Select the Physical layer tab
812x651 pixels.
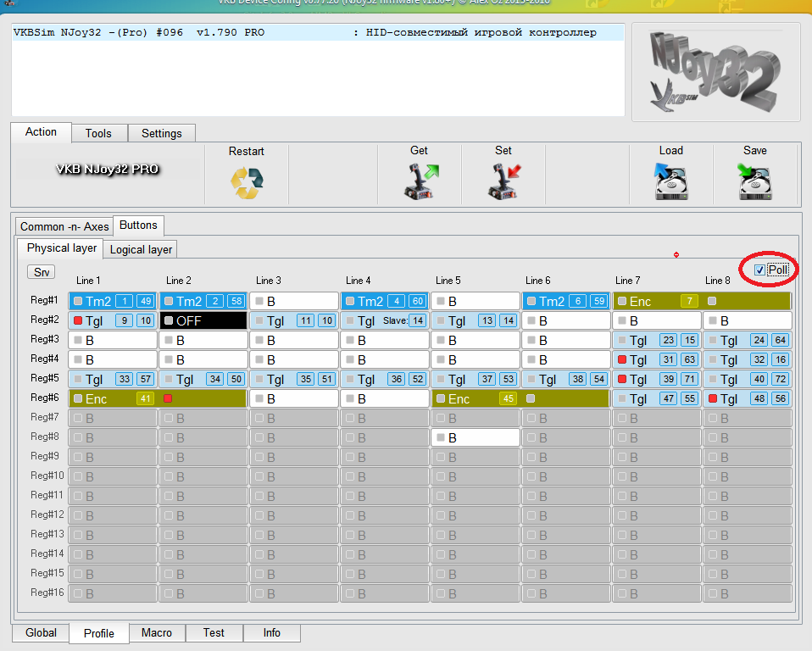point(62,248)
